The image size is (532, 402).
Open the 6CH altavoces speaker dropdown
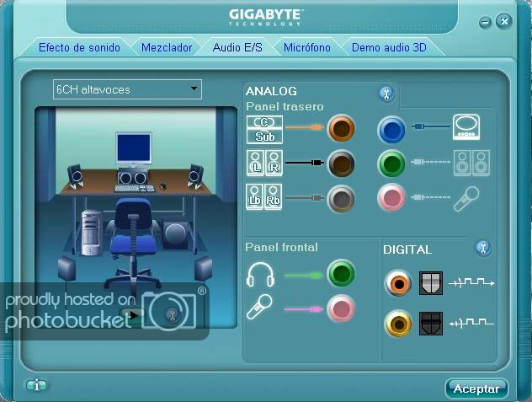[x=127, y=88]
